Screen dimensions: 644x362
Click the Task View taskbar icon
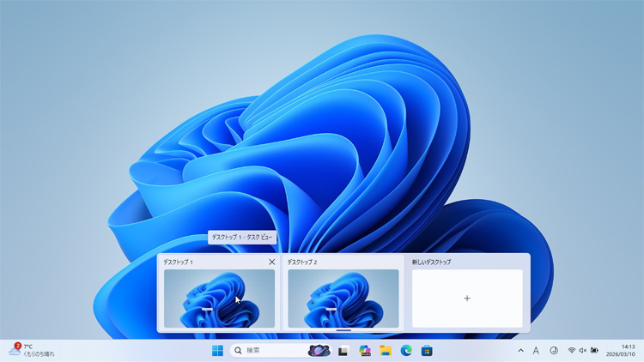pyautogui.click(x=343, y=350)
